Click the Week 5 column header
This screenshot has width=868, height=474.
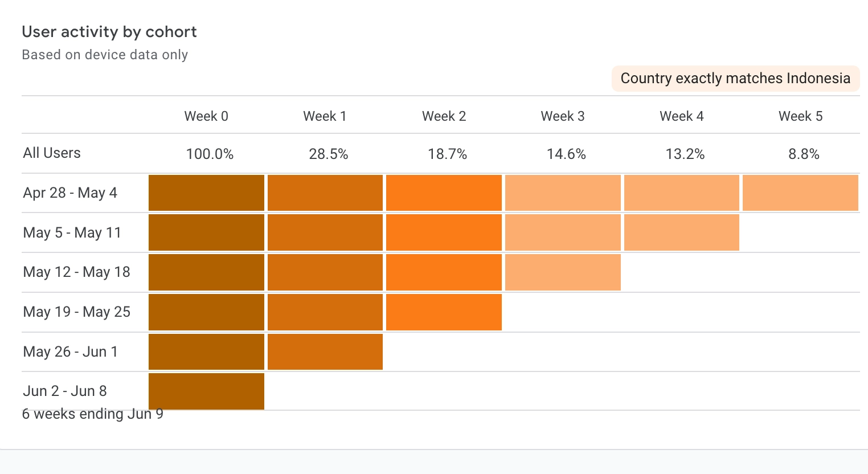pos(800,116)
